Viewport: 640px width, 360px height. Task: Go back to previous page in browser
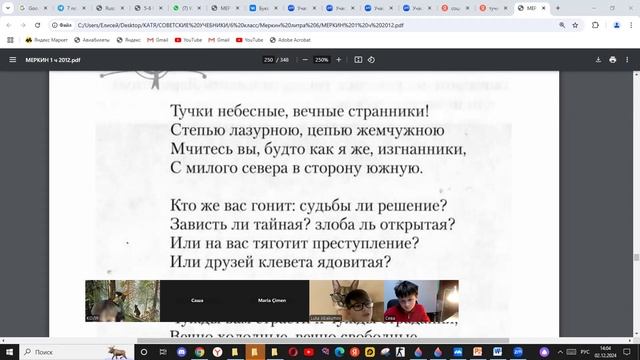[x=9, y=25]
